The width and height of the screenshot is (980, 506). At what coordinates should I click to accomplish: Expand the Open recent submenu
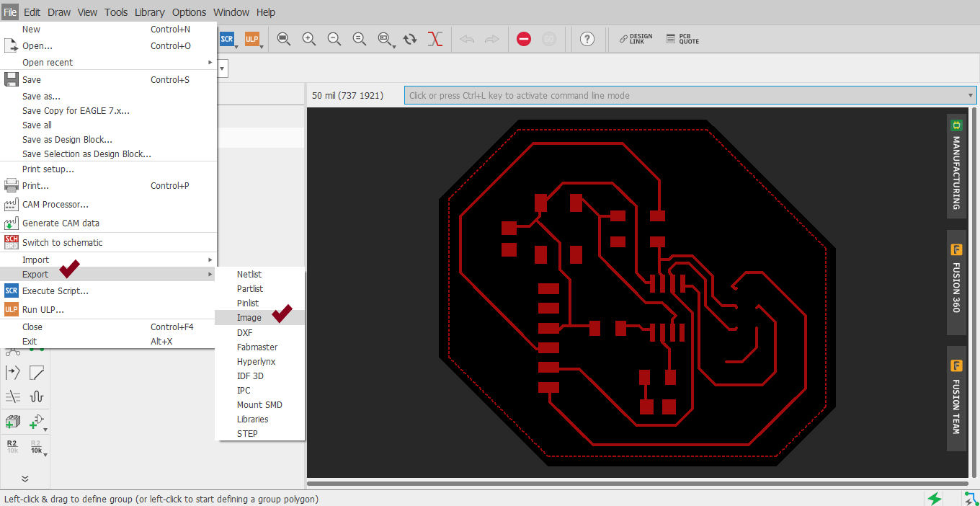coord(108,62)
